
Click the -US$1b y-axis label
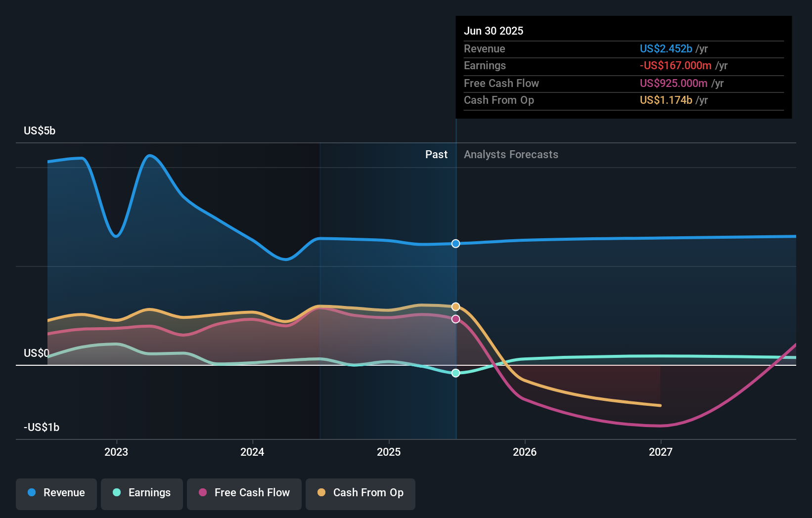(42, 427)
